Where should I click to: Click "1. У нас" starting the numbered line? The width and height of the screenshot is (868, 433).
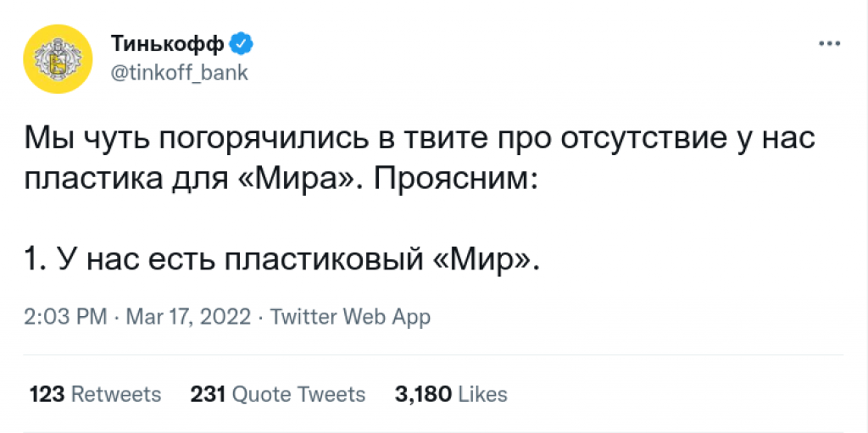[x=68, y=260]
